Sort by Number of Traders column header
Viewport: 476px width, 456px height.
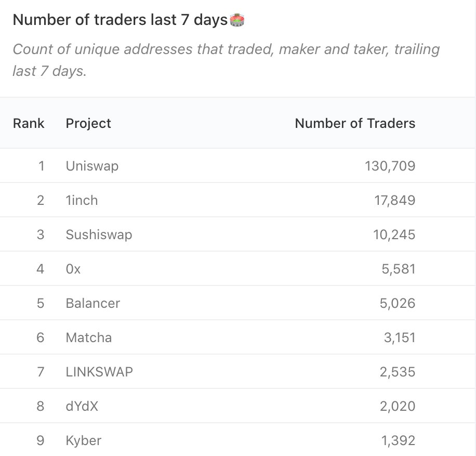pos(355,123)
